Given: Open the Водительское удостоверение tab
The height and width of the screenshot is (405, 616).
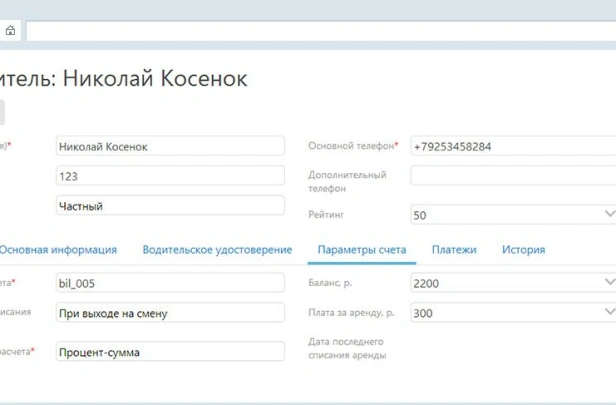Looking at the screenshot, I should point(217,250).
